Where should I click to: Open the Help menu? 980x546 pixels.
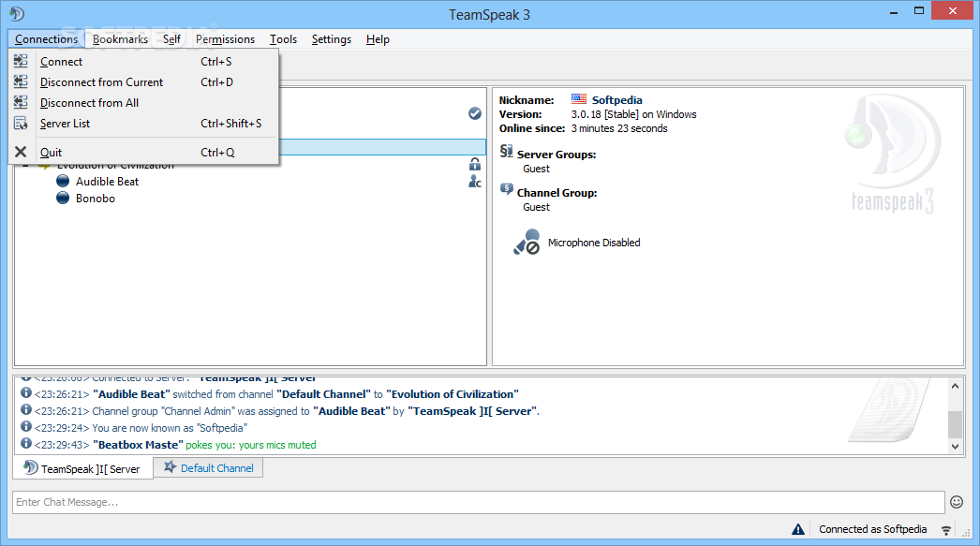[378, 39]
